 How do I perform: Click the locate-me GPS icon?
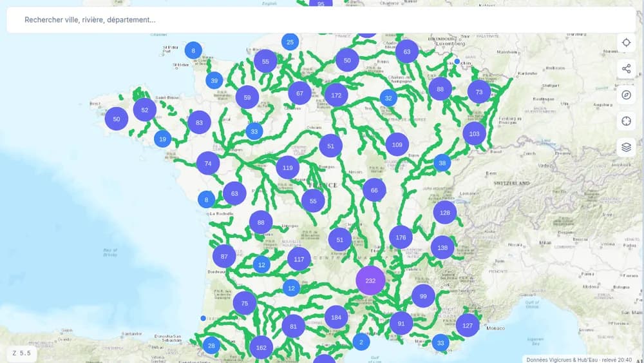(626, 43)
